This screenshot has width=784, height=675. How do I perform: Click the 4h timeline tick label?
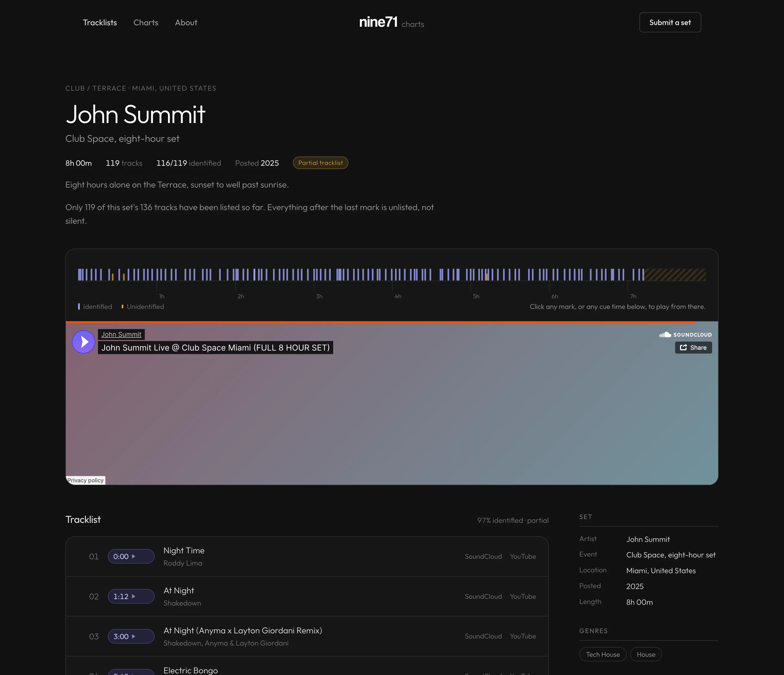click(398, 296)
